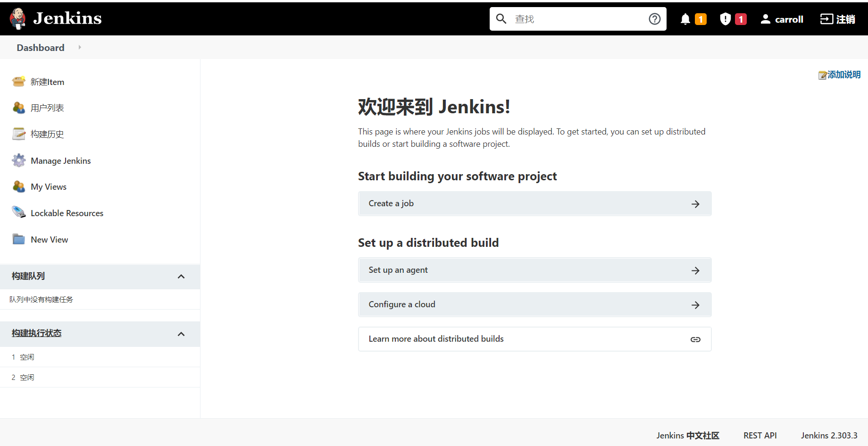Click Create a job button

535,203
